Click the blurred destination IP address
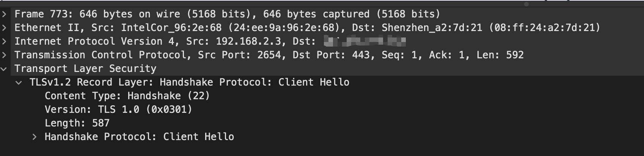Screen dimensions: 644x156 click(x=365, y=41)
